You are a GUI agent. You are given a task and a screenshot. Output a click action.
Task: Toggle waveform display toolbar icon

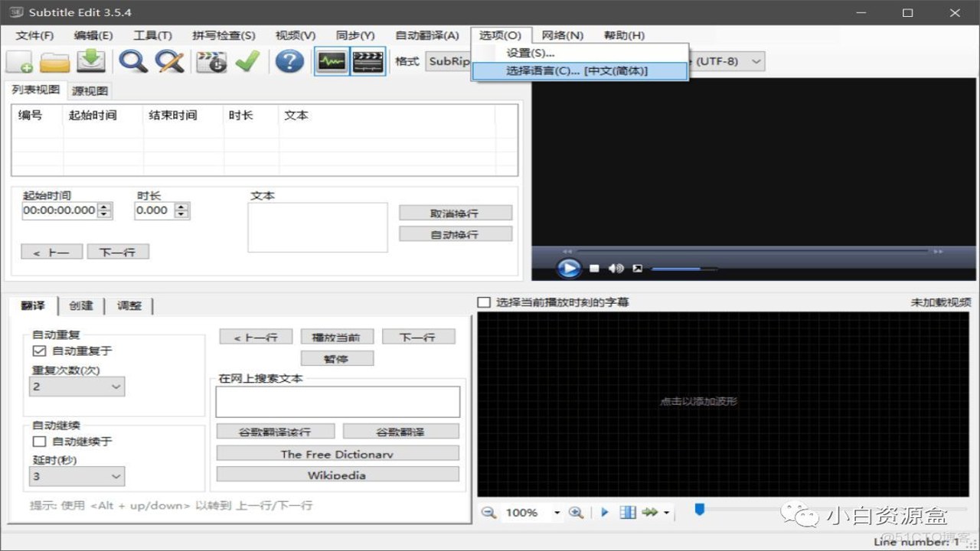click(332, 61)
